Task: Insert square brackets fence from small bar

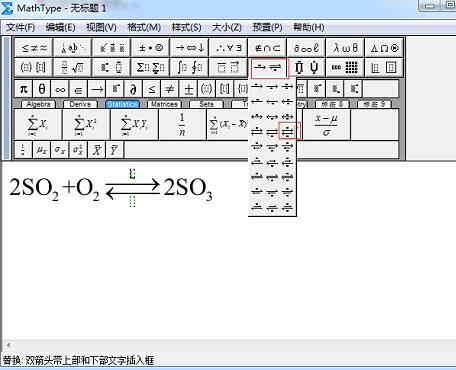Action: point(225,89)
